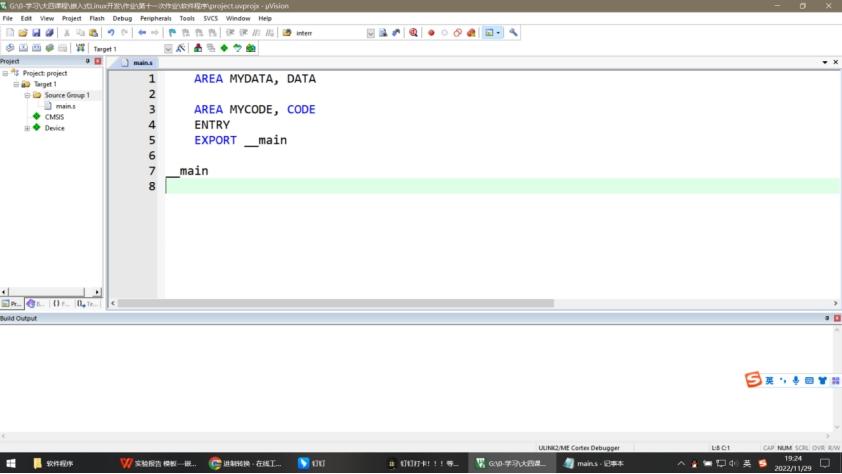This screenshot has height=474, width=842.
Task: Switch to the Books tab in the project panel
Action: point(36,304)
